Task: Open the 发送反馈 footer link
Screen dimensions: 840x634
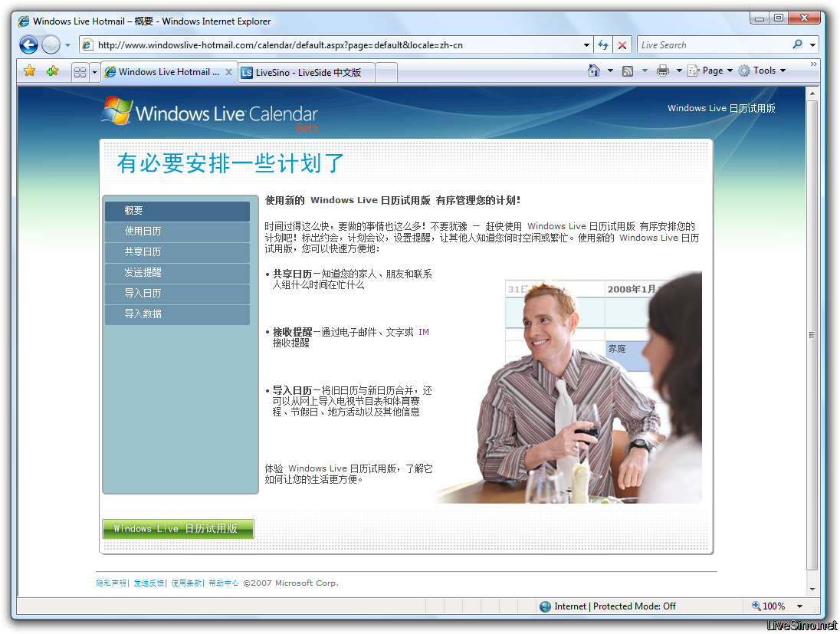Action: pyautogui.click(x=149, y=583)
